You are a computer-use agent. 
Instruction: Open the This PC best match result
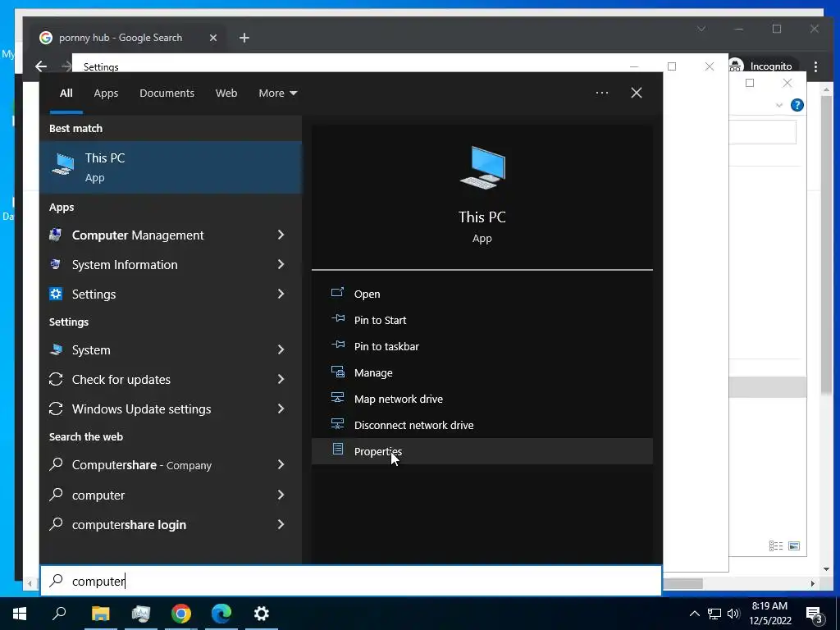point(171,167)
